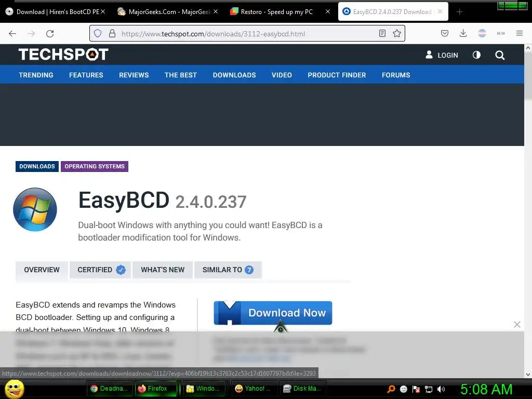Open the volume speaker tray icon
The height and width of the screenshot is (399, 532).
coord(441,389)
